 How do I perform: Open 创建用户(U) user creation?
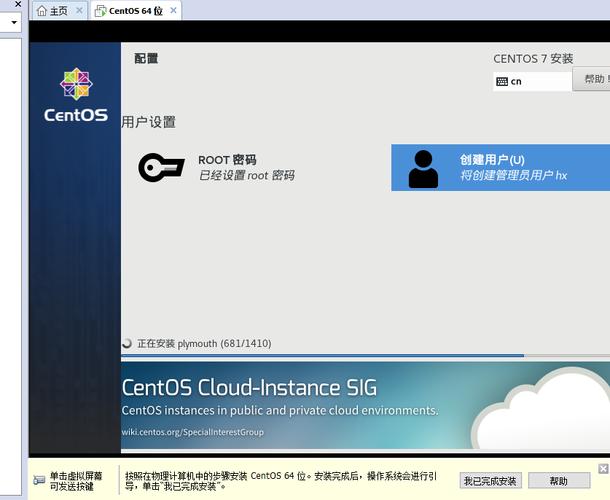point(500,168)
